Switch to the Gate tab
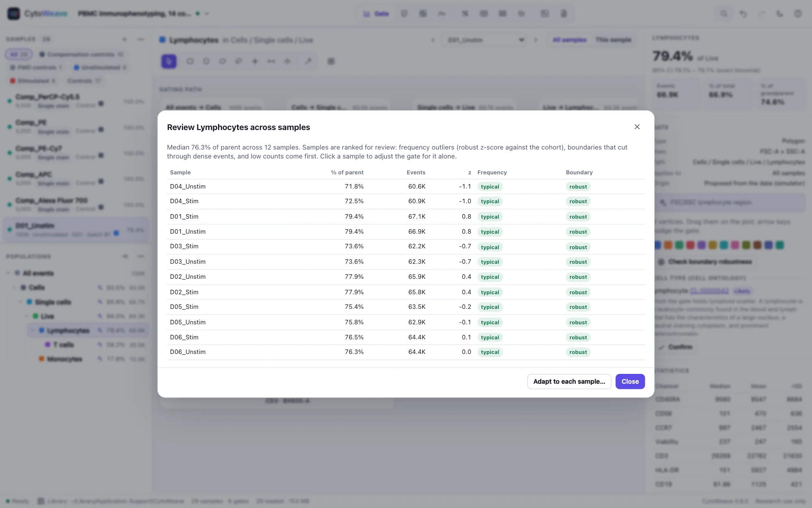Screen dimensions: 812x508 point(376,14)
